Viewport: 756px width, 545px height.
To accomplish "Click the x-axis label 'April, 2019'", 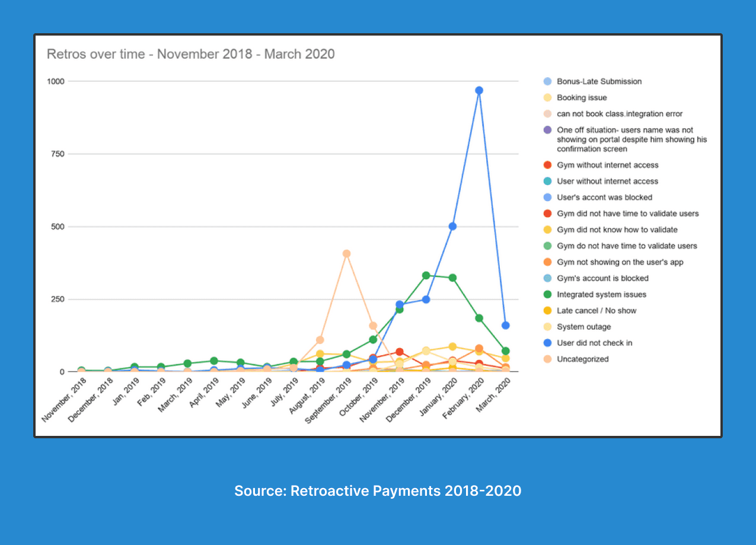I will coord(202,394).
